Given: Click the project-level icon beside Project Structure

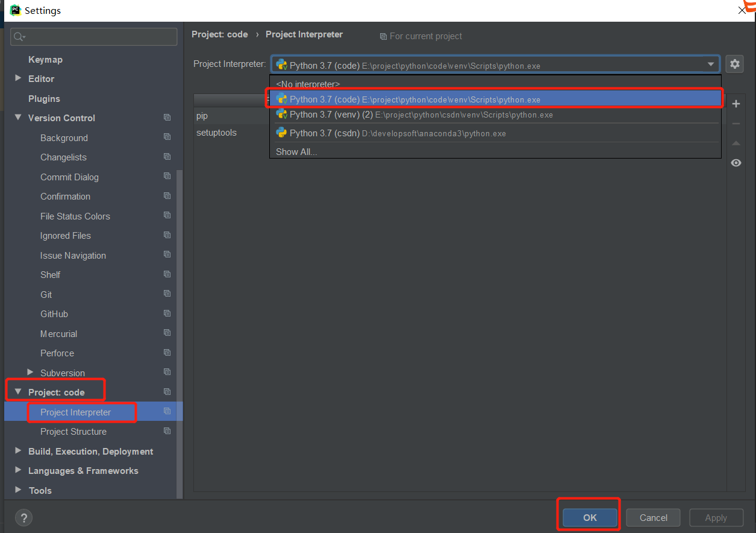Looking at the screenshot, I should 167,431.
